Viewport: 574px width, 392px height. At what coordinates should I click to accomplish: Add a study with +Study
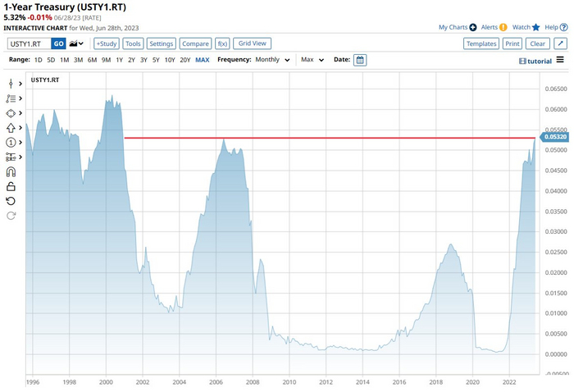click(x=107, y=43)
